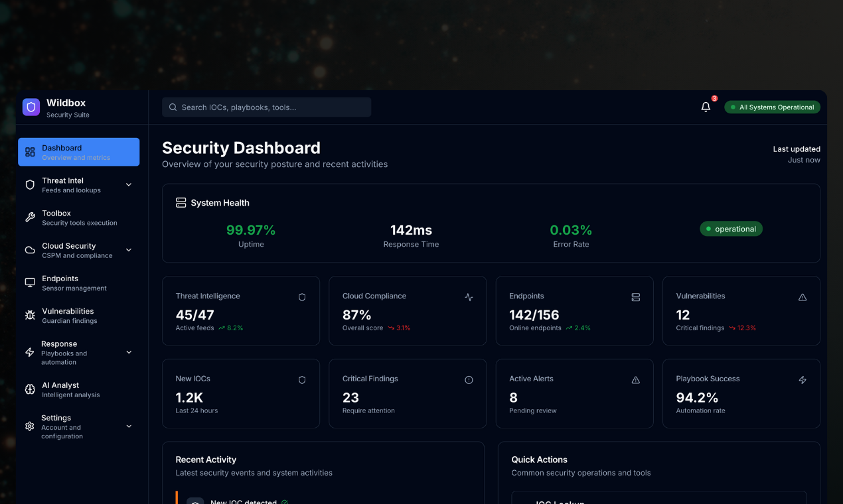
Task: Focus the Search IOCs, playbooks, tools field
Action: (x=266, y=107)
